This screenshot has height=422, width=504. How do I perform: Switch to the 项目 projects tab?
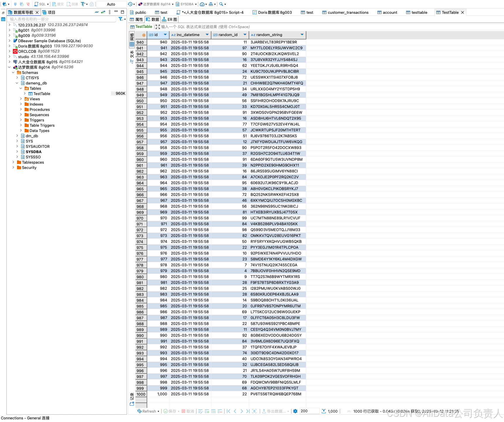point(49,12)
